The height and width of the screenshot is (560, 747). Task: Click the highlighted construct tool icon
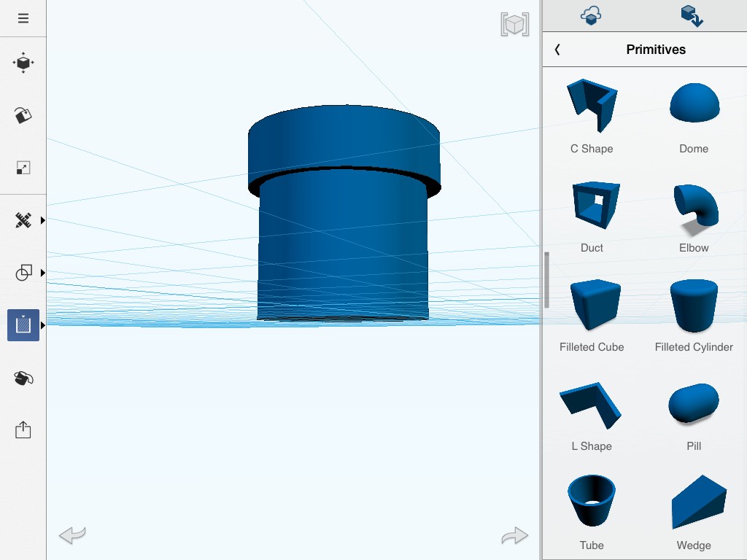pyautogui.click(x=23, y=325)
